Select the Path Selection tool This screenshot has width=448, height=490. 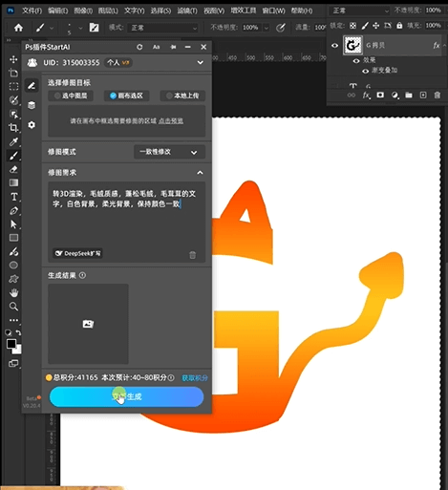[x=13, y=224]
